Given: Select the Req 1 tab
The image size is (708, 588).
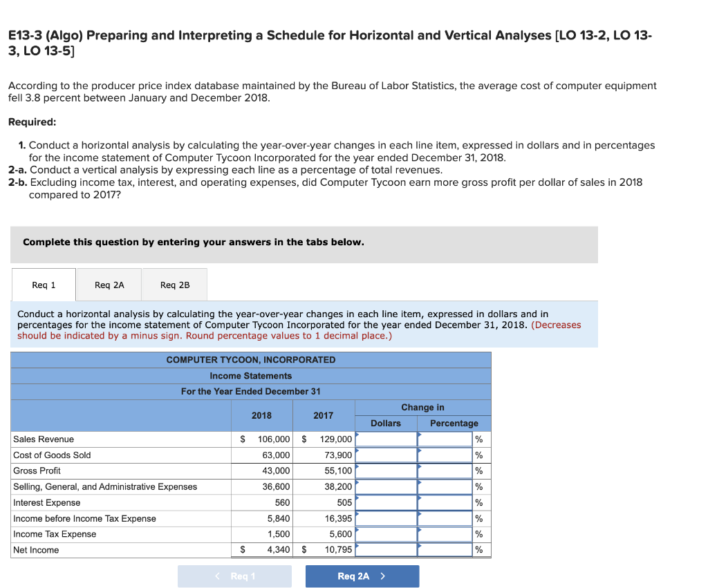Looking at the screenshot, I should coord(44,284).
